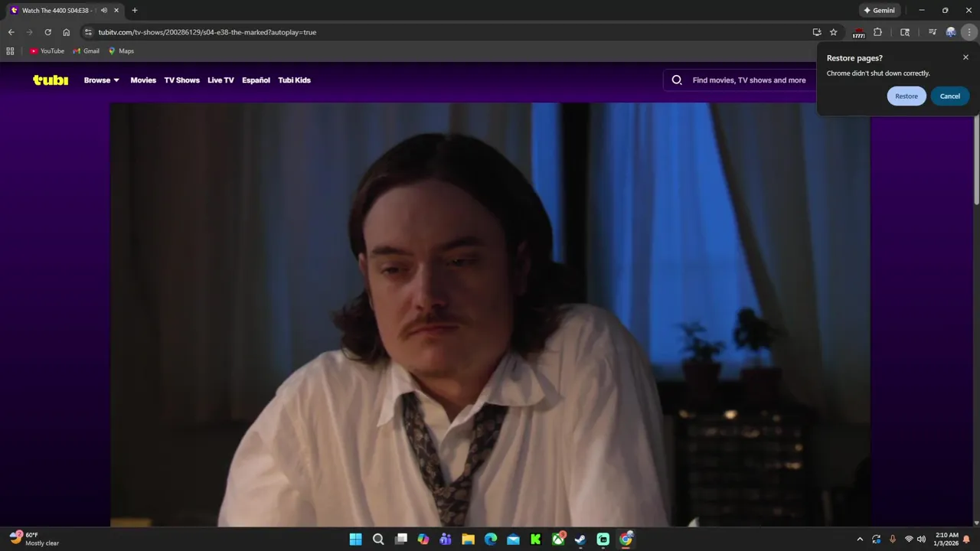Viewport: 980px width, 551px height.
Task: Open Steam from the taskbar
Action: pos(580,540)
